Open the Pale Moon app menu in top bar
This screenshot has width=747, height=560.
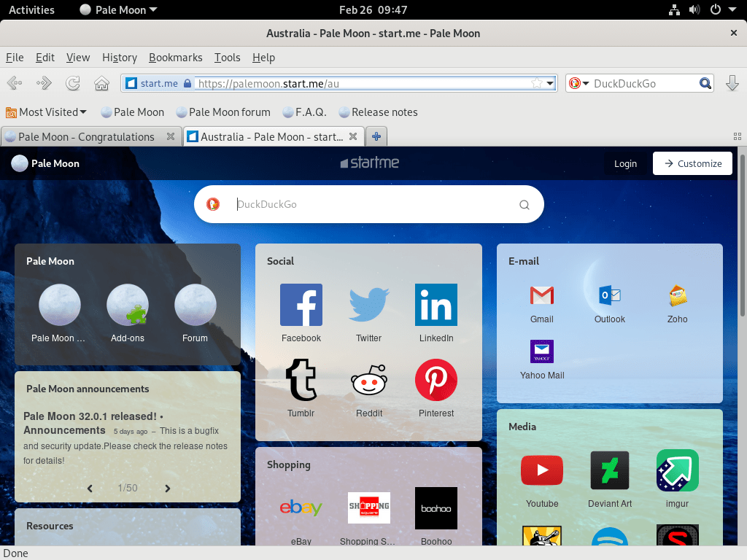118,9
